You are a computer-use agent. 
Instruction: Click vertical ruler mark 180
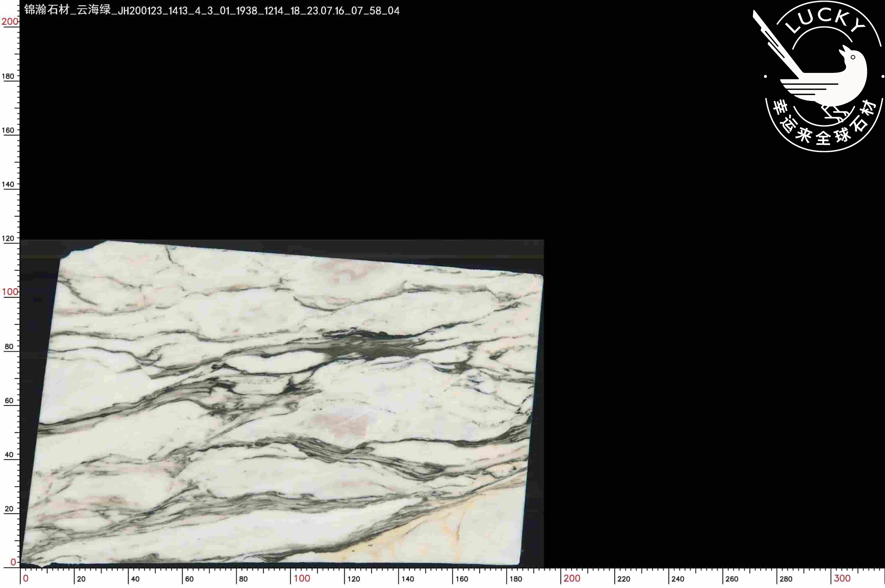8,76
